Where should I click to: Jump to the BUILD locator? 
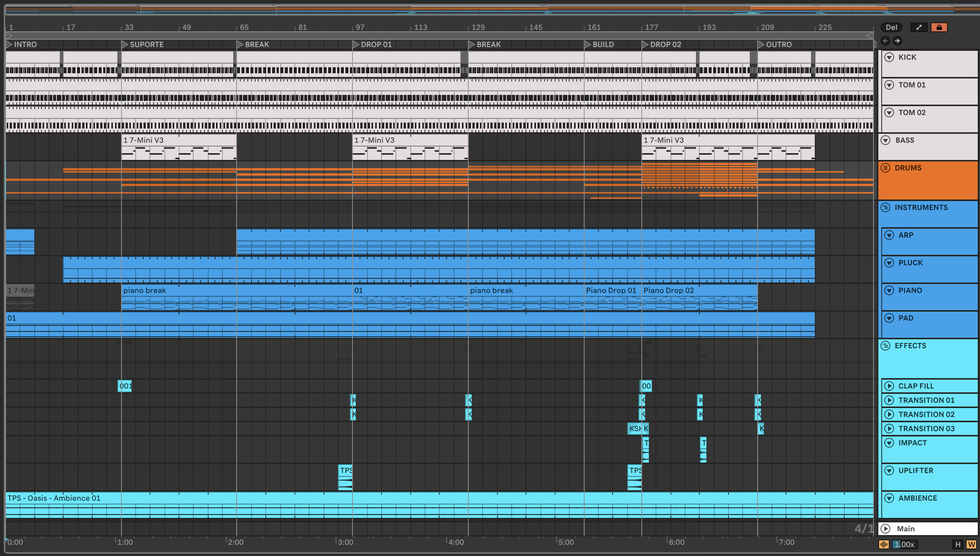599,44
